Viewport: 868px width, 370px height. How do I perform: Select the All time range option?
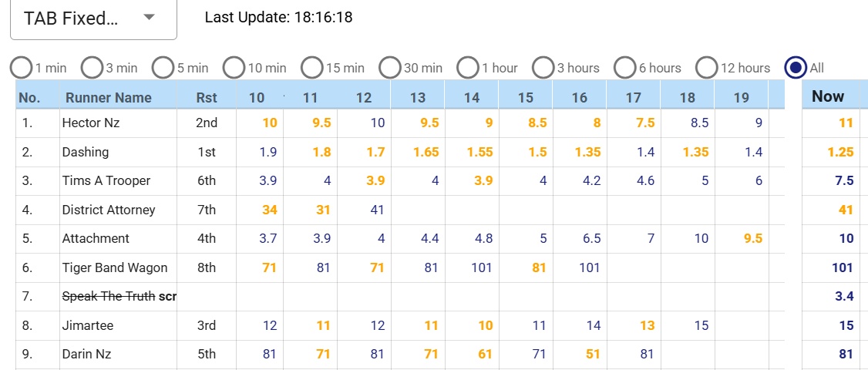coord(796,68)
